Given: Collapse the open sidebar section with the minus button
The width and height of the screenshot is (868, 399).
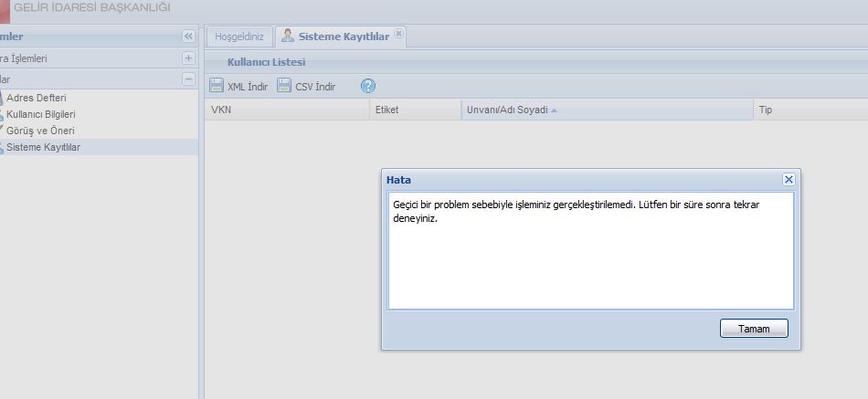Looking at the screenshot, I should 188,79.
